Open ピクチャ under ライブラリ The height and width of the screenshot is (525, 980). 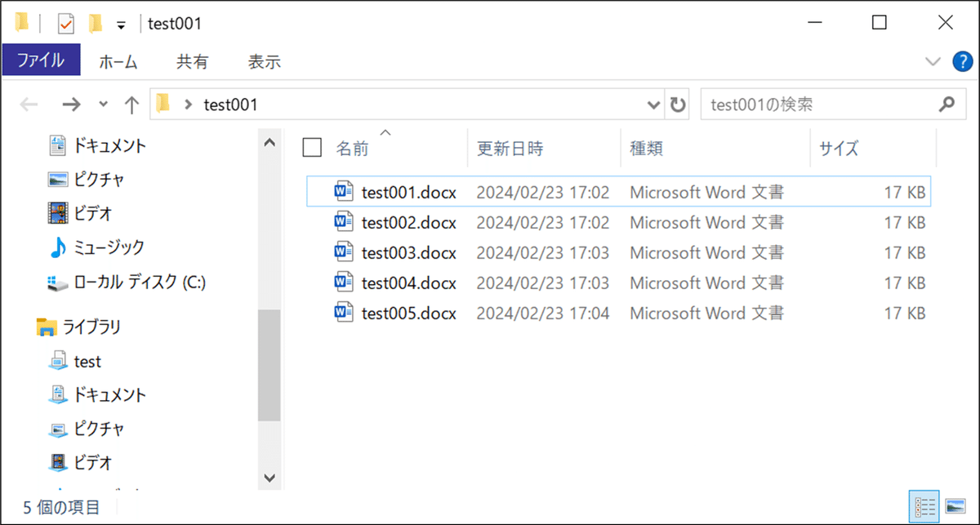[x=99, y=429]
